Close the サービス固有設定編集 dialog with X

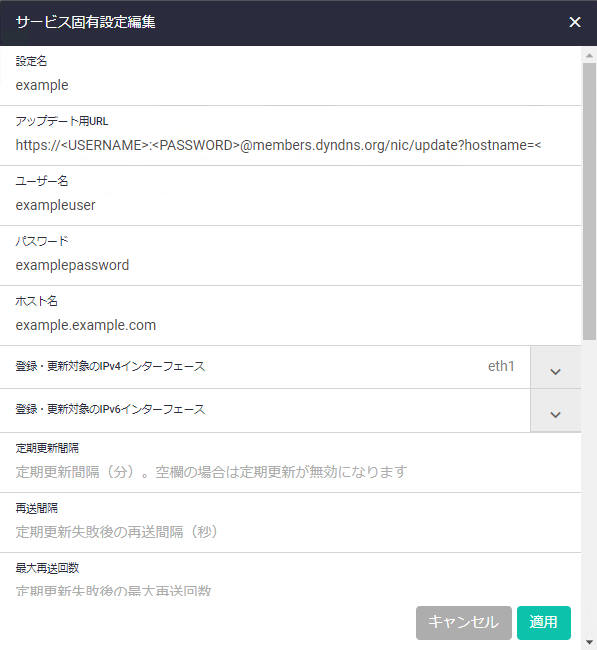pyautogui.click(x=575, y=22)
